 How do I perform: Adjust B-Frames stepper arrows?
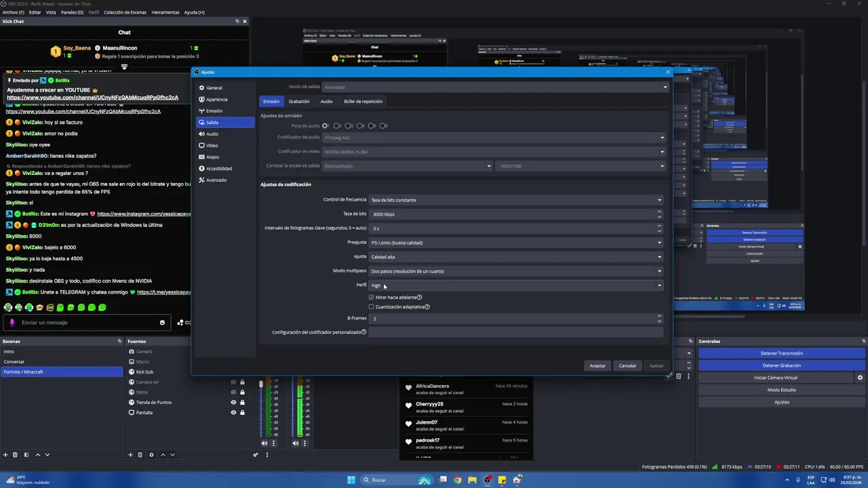659,318
